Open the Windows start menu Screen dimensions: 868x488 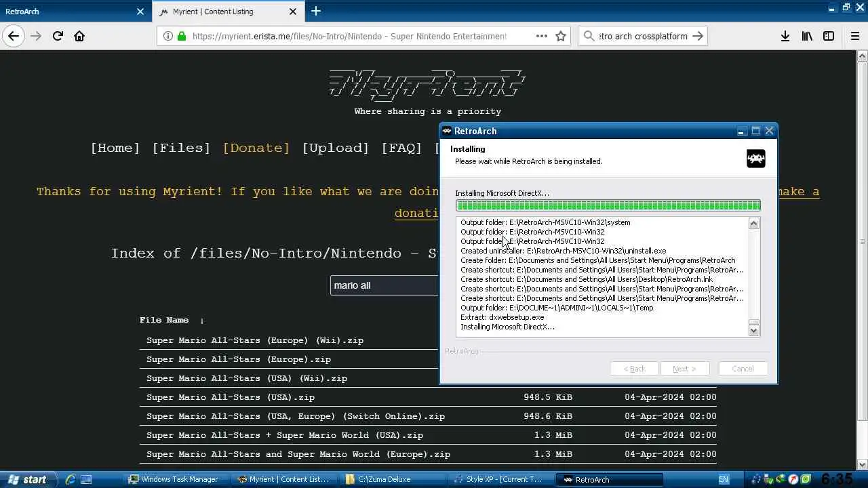coord(27,479)
